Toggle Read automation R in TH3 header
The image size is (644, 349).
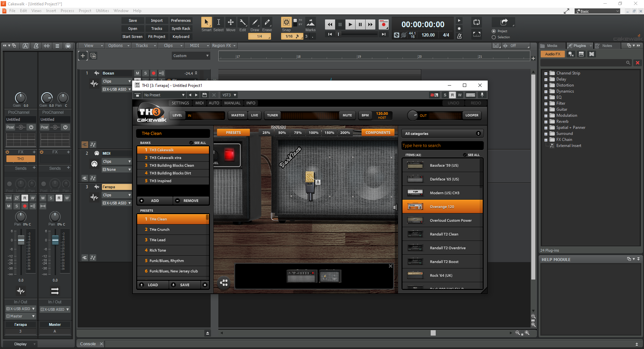click(452, 95)
